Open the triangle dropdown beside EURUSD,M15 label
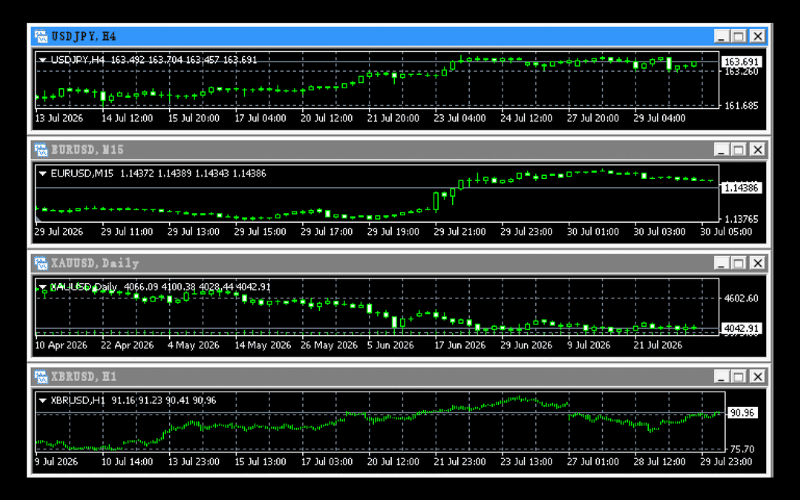Viewport: 800px width, 500px height. (43, 173)
